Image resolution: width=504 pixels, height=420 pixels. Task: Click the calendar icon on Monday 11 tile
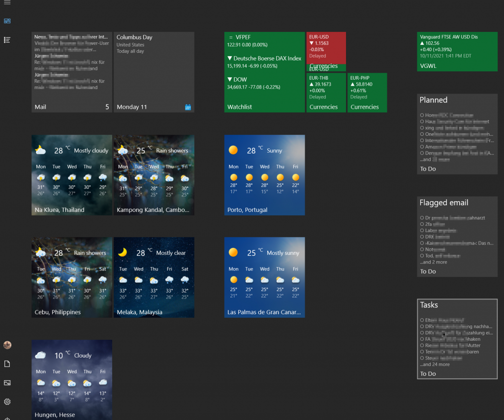pos(188,107)
